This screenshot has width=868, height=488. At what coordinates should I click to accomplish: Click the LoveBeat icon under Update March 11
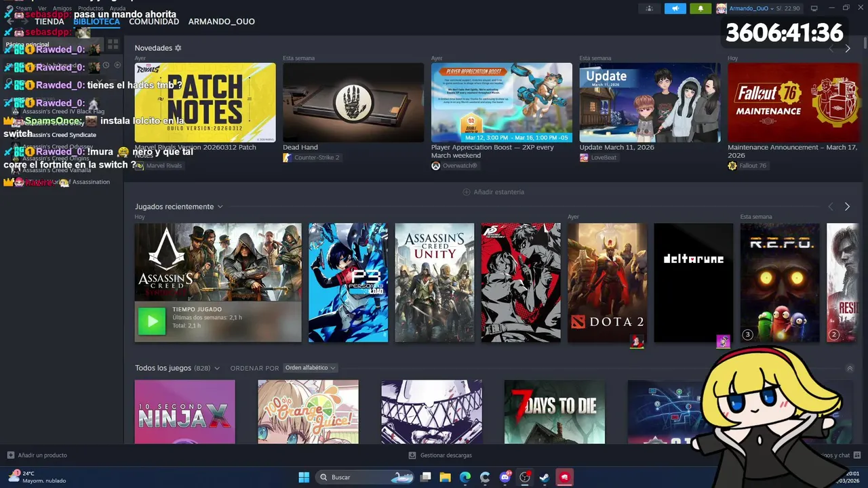click(x=584, y=157)
